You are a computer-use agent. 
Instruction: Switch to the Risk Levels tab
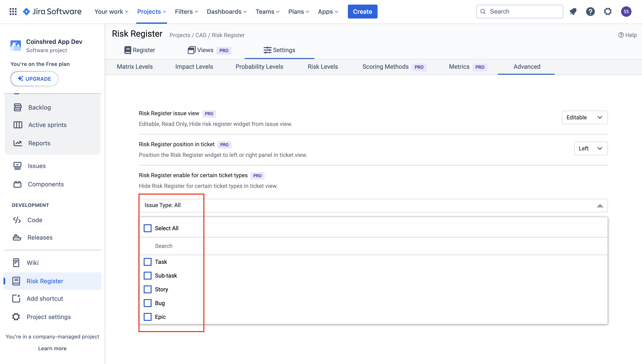322,67
